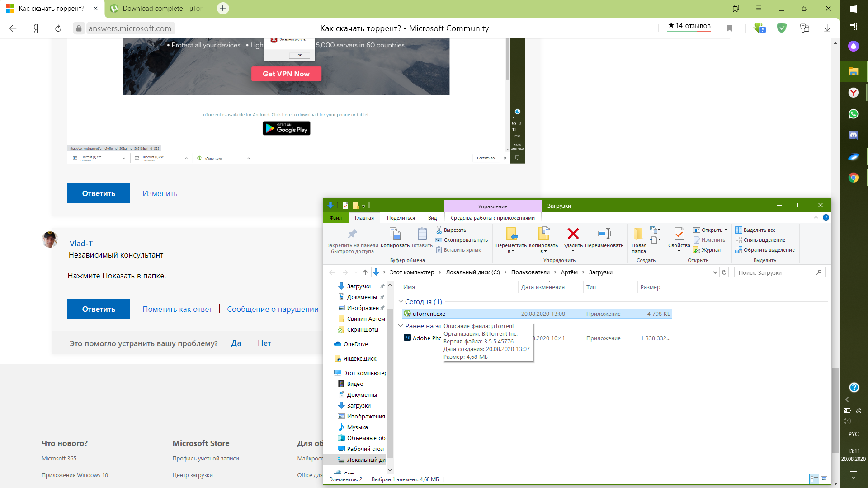Image resolution: width=868 pixels, height=488 pixels.
Task: Switch to details view icon
Action: [x=814, y=479]
